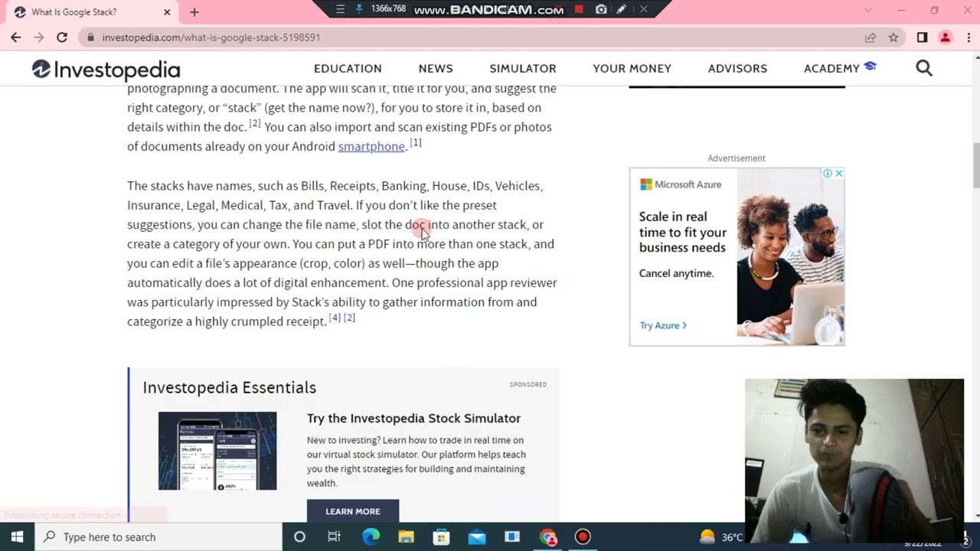Open the SIMULATOR menu
The width and height of the screenshot is (980, 551).
pos(523,68)
